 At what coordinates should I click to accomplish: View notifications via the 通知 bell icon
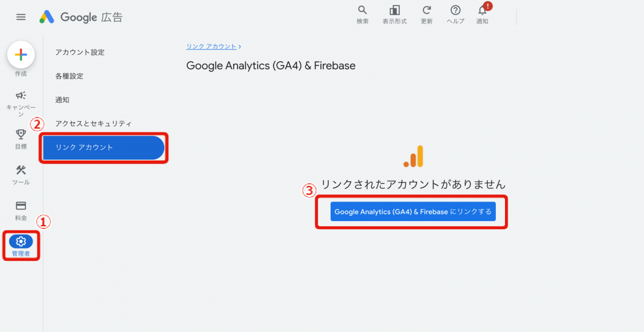[x=482, y=11]
